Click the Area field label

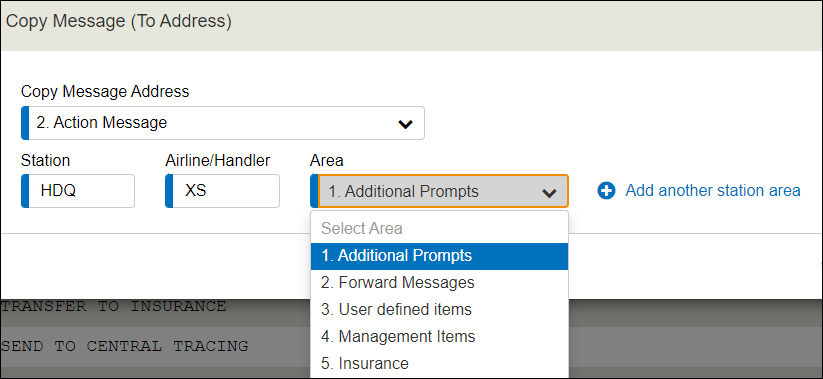pyautogui.click(x=326, y=161)
